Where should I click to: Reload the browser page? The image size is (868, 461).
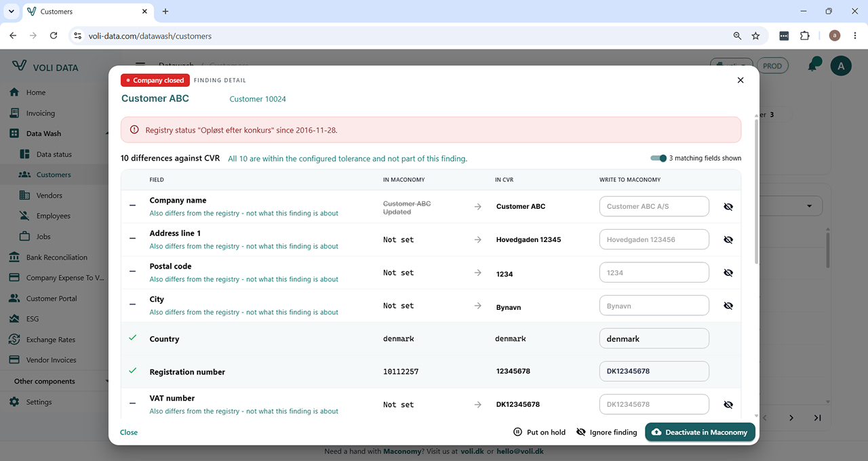pos(54,35)
